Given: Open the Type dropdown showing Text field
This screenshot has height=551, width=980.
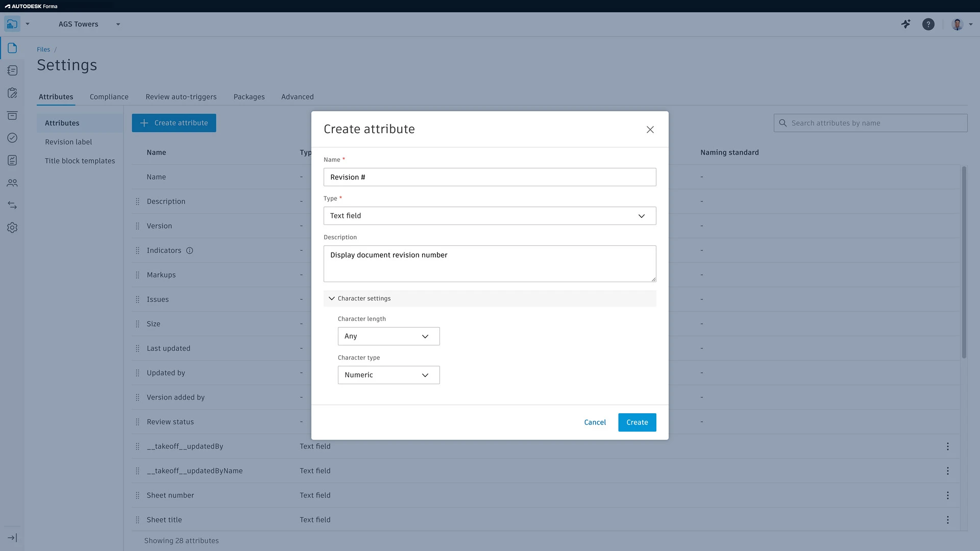Looking at the screenshot, I should click(x=490, y=216).
